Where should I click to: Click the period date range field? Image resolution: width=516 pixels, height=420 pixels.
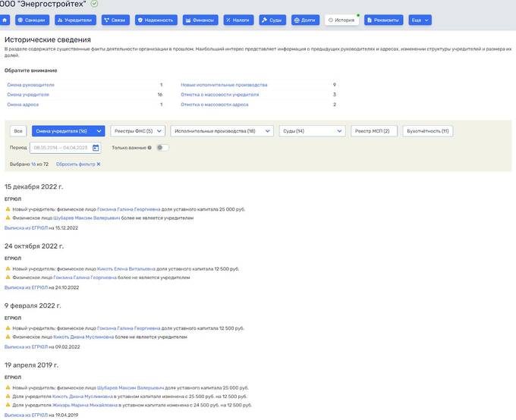pyautogui.click(x=61, y=148)
